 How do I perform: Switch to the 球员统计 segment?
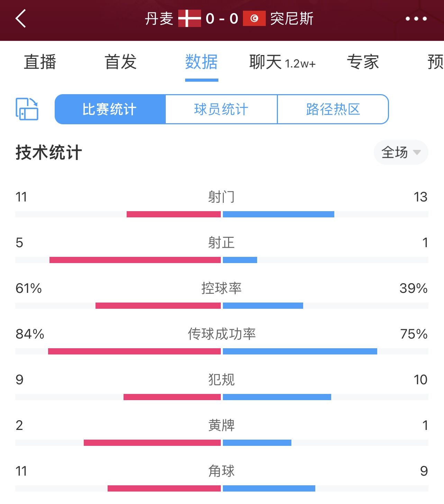221,109
